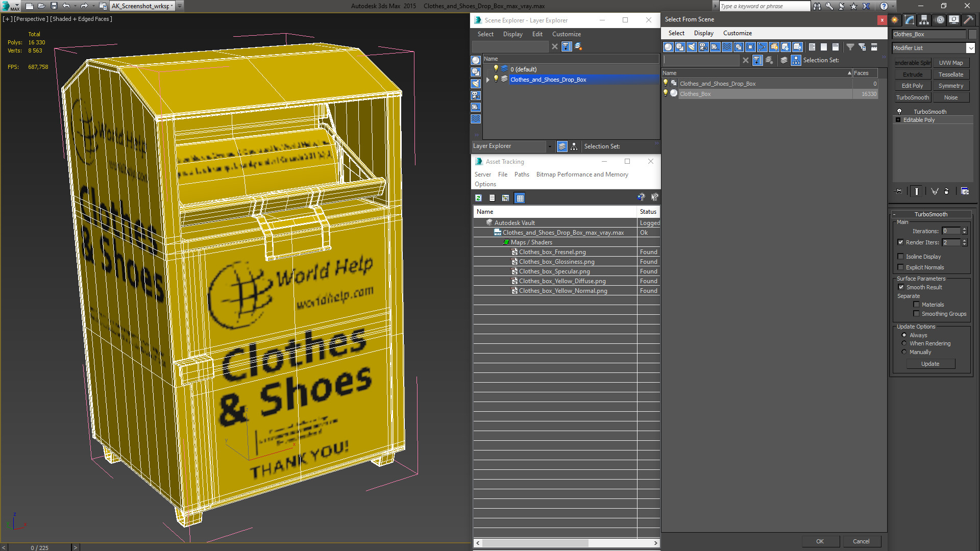Select the Edit Poly modifier icon
The height and width of the screenshot is (551, 980).
point(913,85)
